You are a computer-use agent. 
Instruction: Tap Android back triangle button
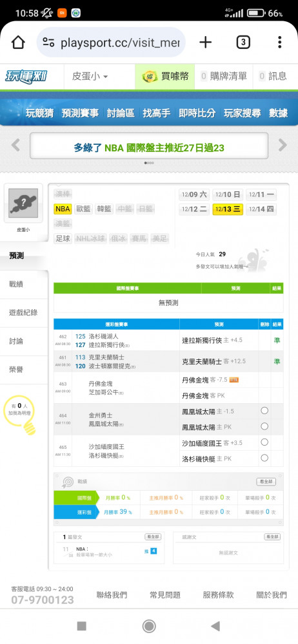coord(215,626)
